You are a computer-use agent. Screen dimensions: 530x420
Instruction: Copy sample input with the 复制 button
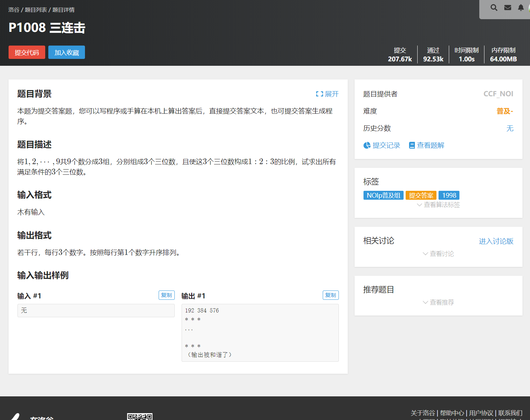[167, 295]
